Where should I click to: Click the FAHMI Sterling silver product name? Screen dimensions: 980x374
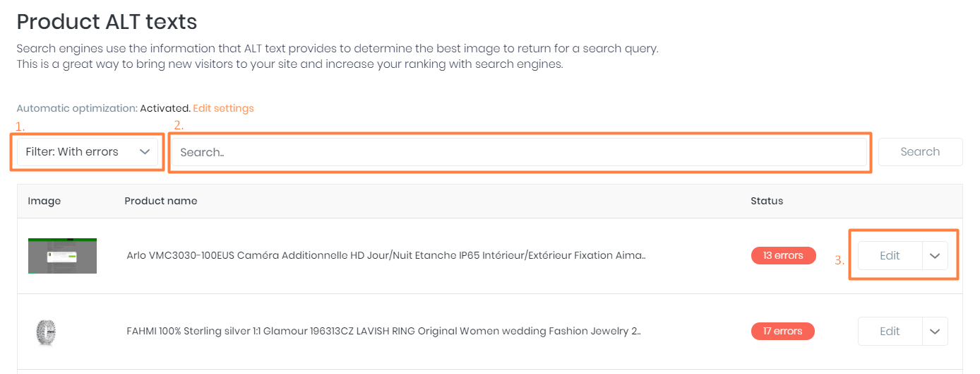[383, 331]
